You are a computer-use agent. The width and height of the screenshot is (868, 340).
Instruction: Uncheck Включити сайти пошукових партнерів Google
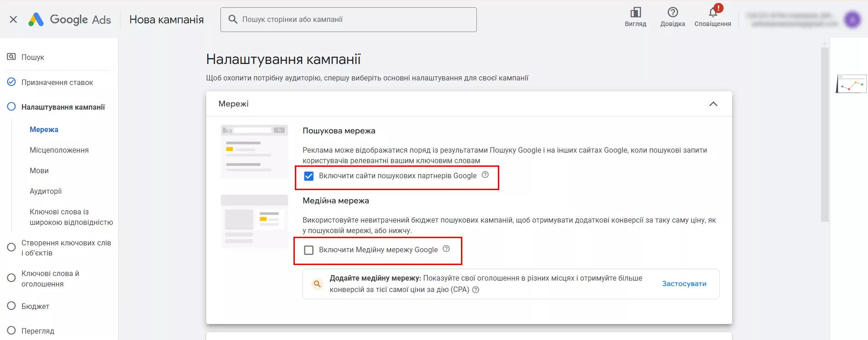309,176
